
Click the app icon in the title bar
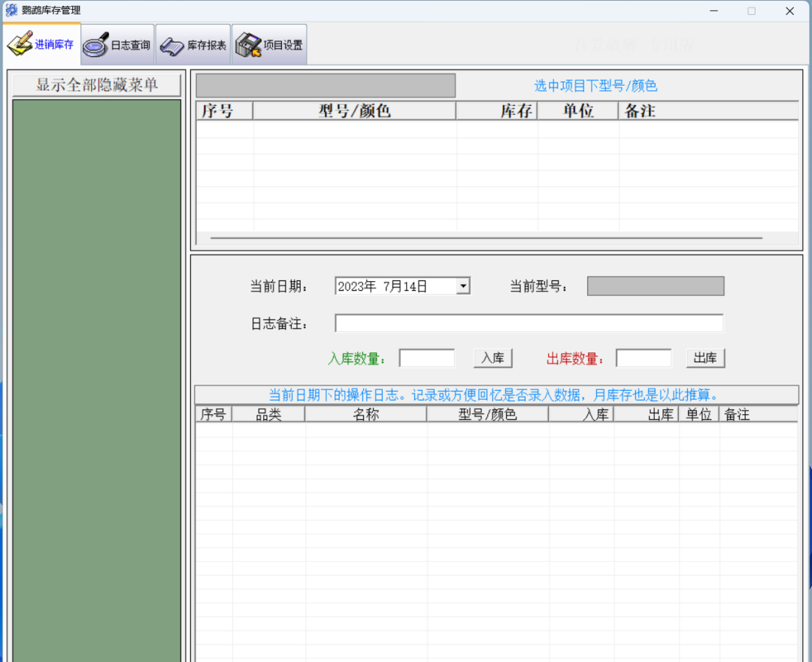(11, 10)
